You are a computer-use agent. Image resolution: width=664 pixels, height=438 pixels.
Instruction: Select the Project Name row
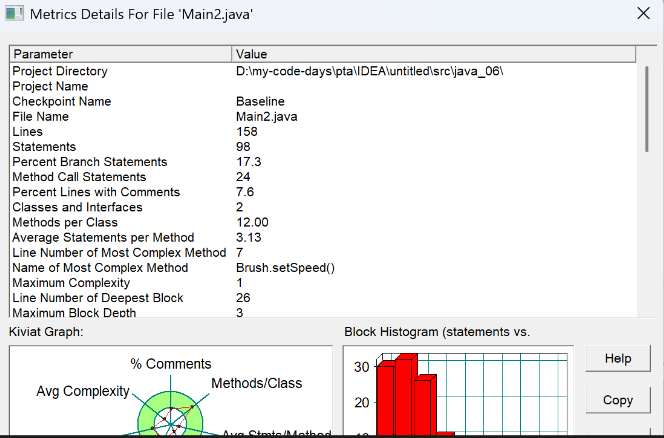point(323,86)
